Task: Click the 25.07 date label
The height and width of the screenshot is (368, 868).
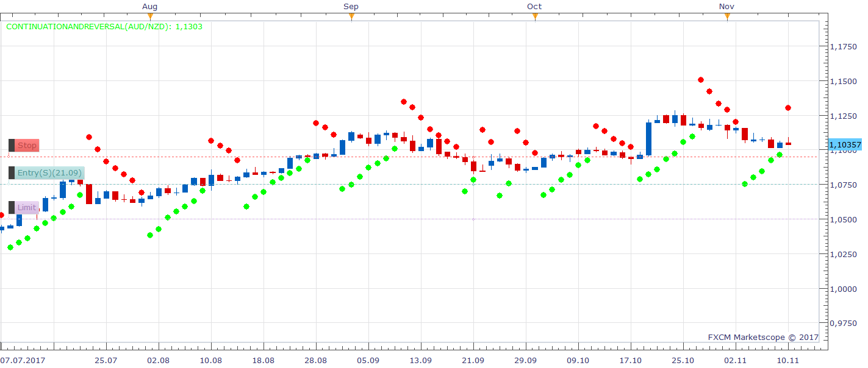Action: click(106, 361)
